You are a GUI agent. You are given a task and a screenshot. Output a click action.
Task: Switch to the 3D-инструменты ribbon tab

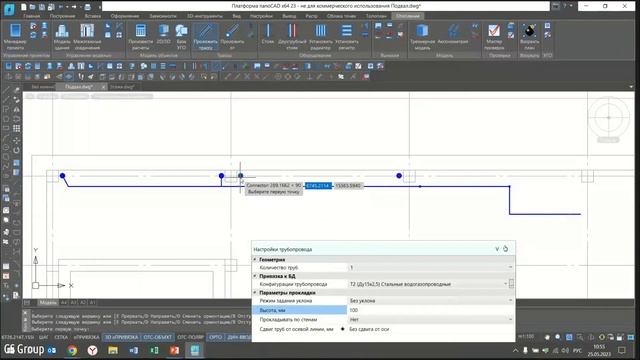[x=204, y=16]
